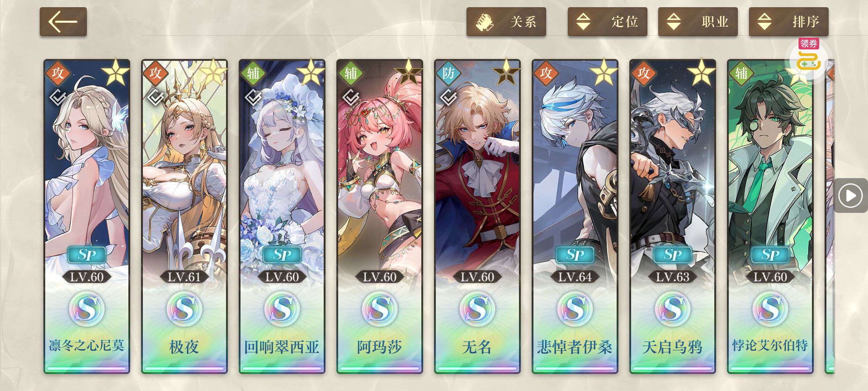Go back using the left arrow button

click(63, 22)
